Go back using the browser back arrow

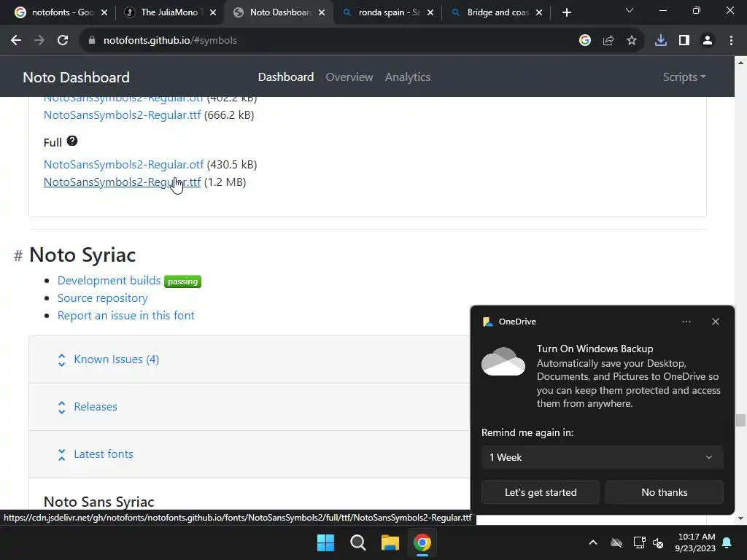pos(16,41)
